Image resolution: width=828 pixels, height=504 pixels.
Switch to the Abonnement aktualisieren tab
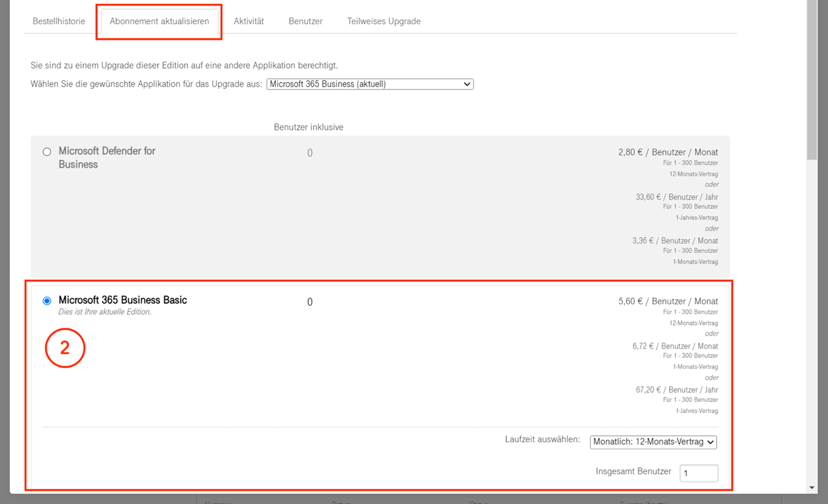coord(159,21)
